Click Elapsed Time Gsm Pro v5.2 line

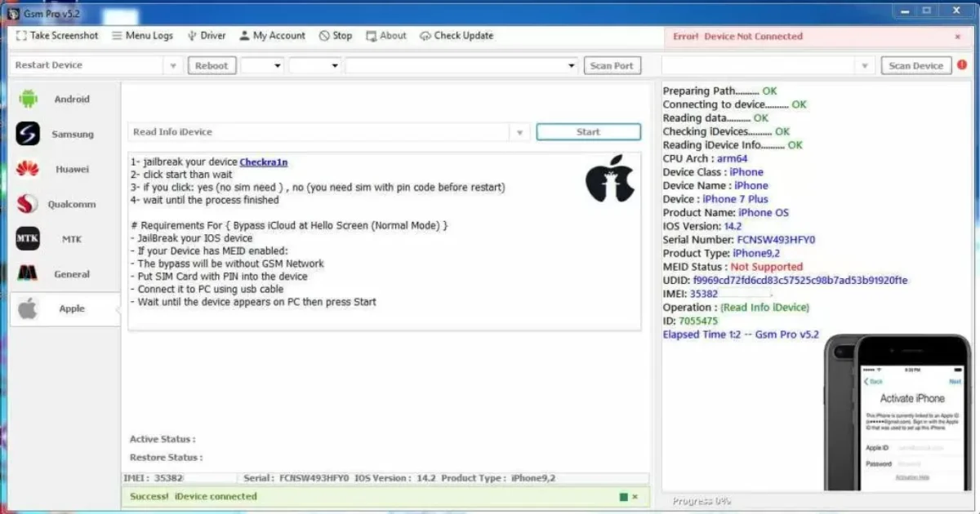[x=741, y=335]
